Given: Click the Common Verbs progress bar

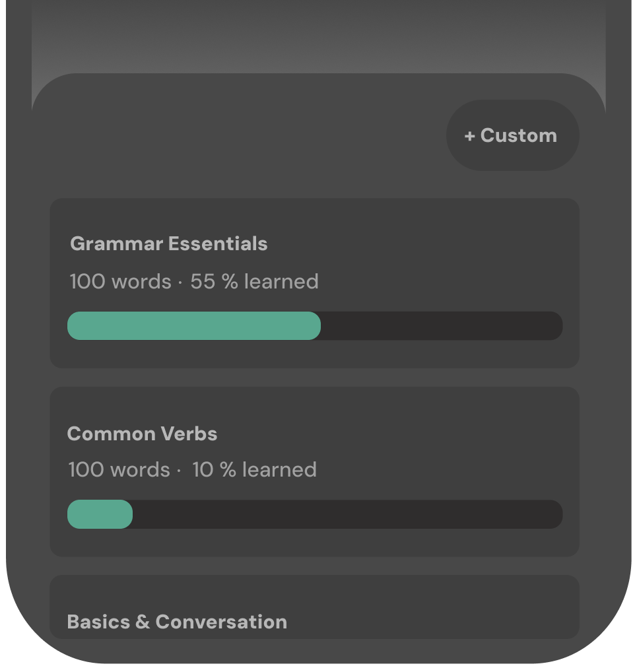Looking at the screenshot, I should (x=315, y=514).
